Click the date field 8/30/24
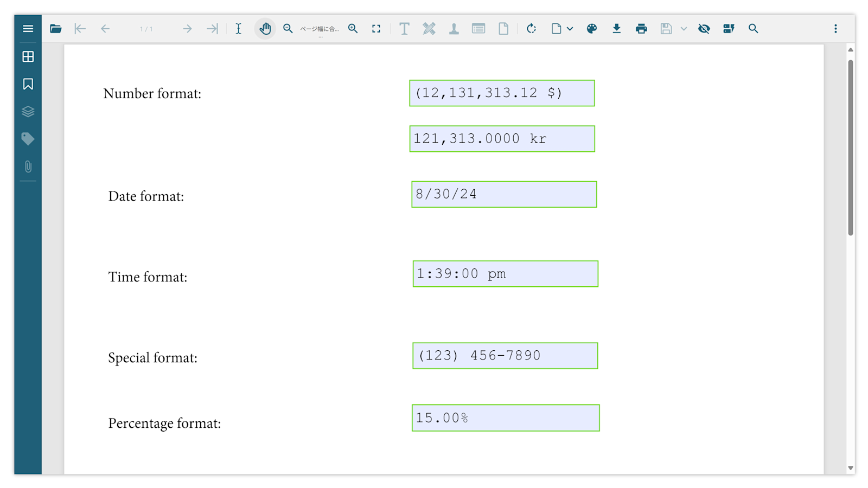Image resolution: width=868 pixels, height=488 pixels. [504, 194]
